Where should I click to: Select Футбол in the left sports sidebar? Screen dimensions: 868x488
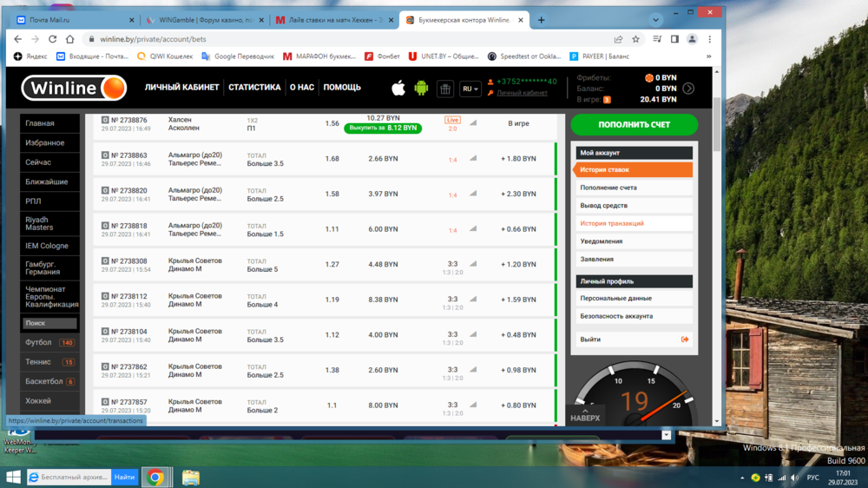(39, 342)
